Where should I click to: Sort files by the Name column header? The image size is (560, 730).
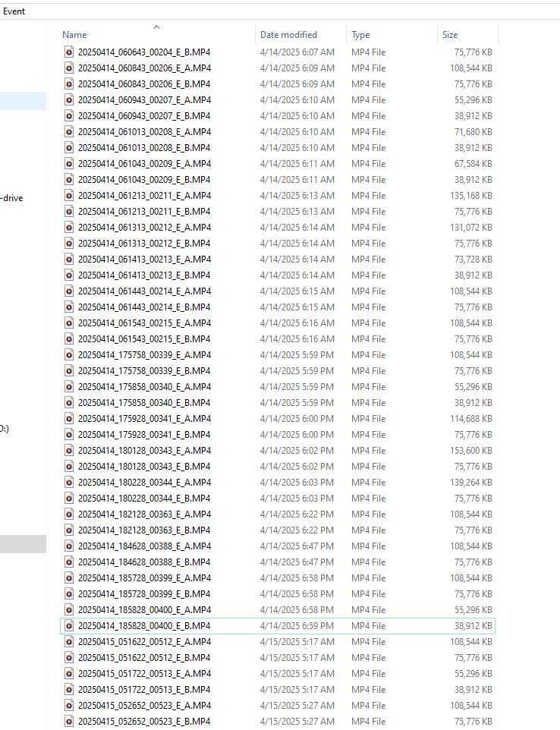coord(74,35)
